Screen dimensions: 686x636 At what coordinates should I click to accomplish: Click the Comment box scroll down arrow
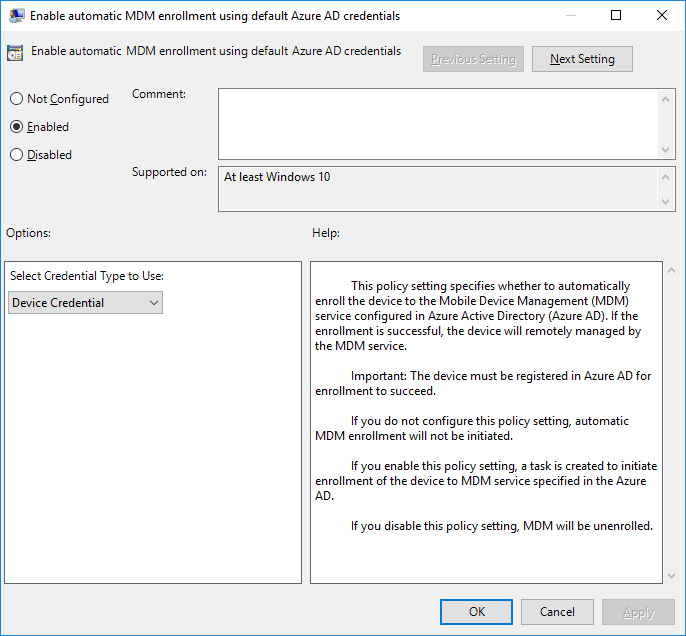coord(665,150)
